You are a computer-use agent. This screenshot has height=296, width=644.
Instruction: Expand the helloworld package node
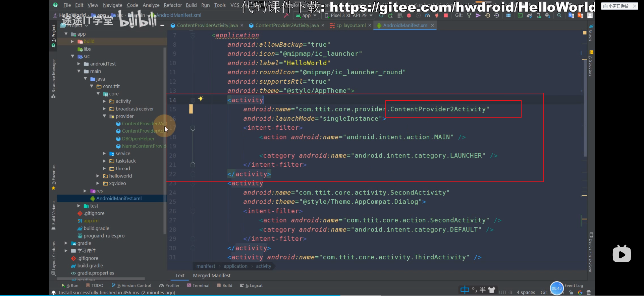(x=98, y=176)
